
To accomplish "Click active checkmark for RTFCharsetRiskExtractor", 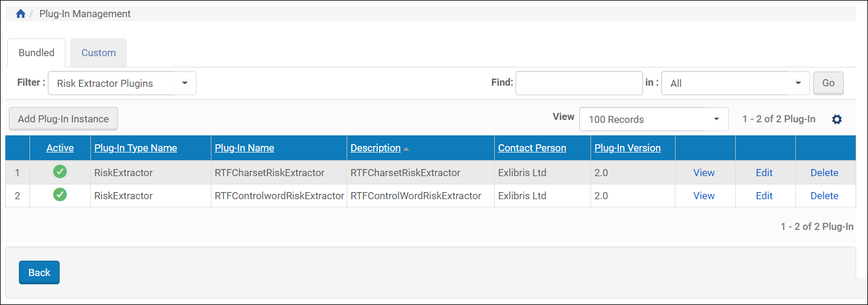I will pos(60,172).
